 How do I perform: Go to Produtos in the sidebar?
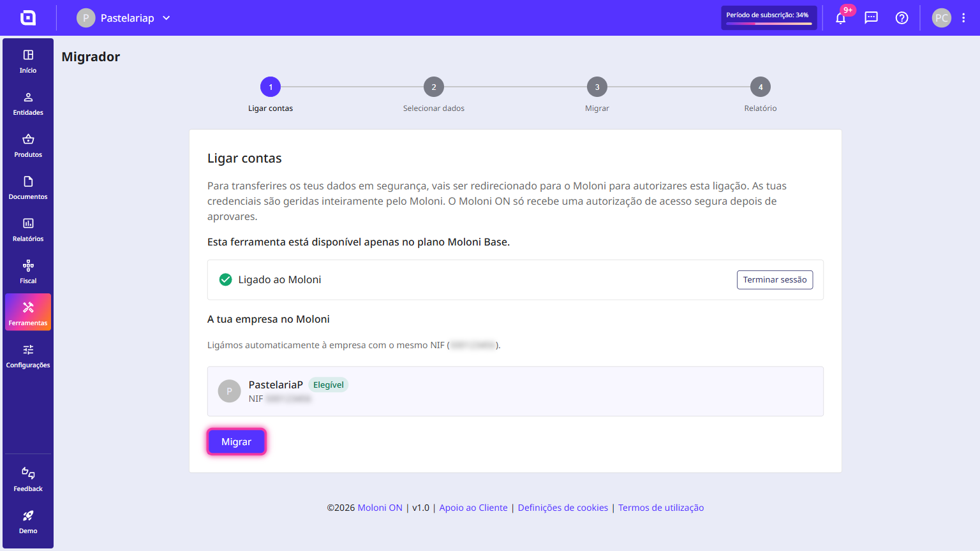[x=28, y=146]
